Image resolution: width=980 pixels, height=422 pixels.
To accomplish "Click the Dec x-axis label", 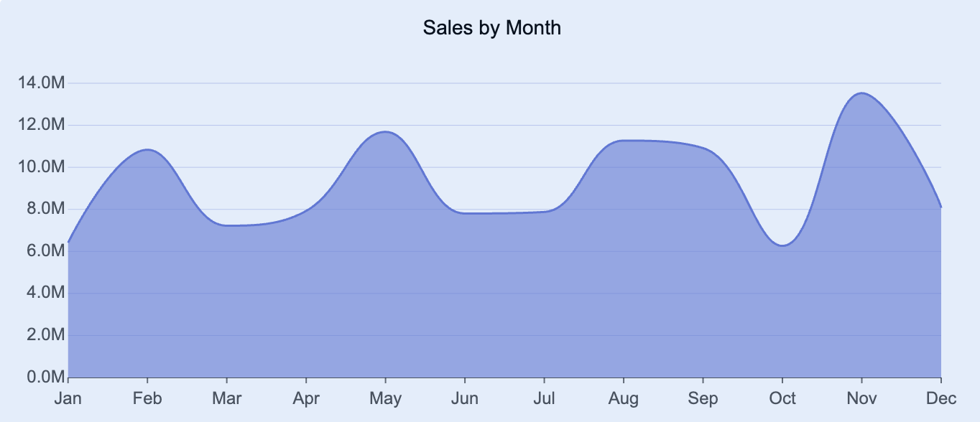I will (940, 399).
